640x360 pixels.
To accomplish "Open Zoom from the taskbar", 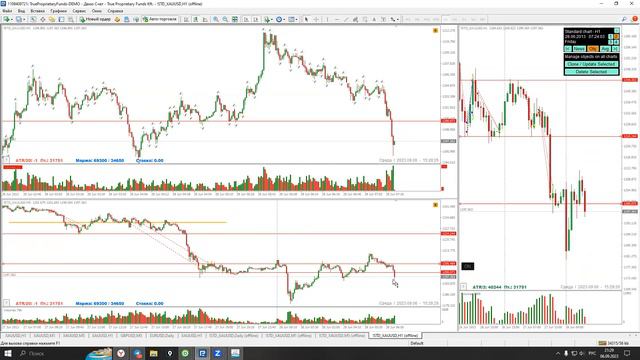I will pos(218,353).
